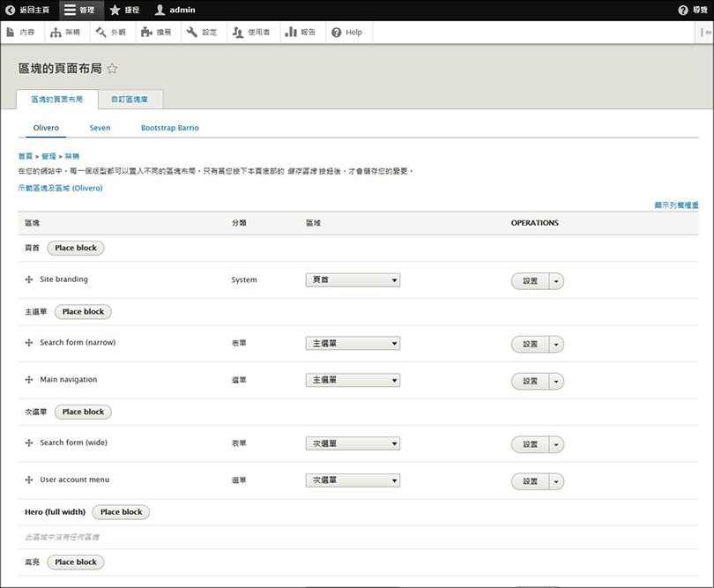
Task: Collapse the toolbar with the right-edge orientation toggle
Action: pos(704,33)
